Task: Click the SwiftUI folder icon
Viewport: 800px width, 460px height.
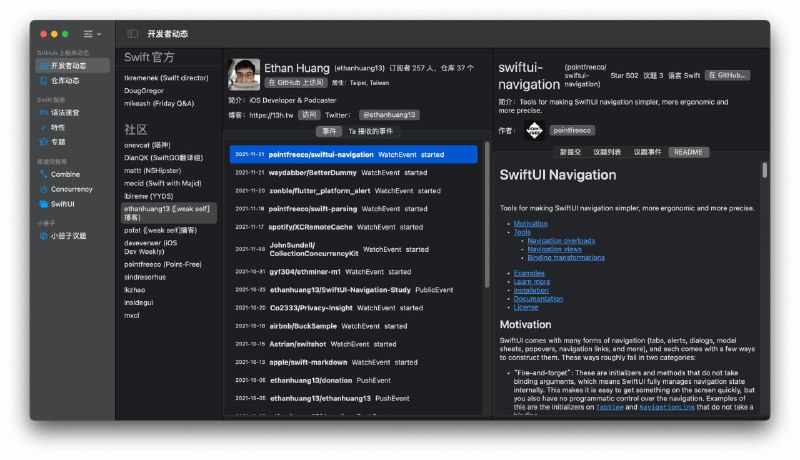Action: [44, 204]
